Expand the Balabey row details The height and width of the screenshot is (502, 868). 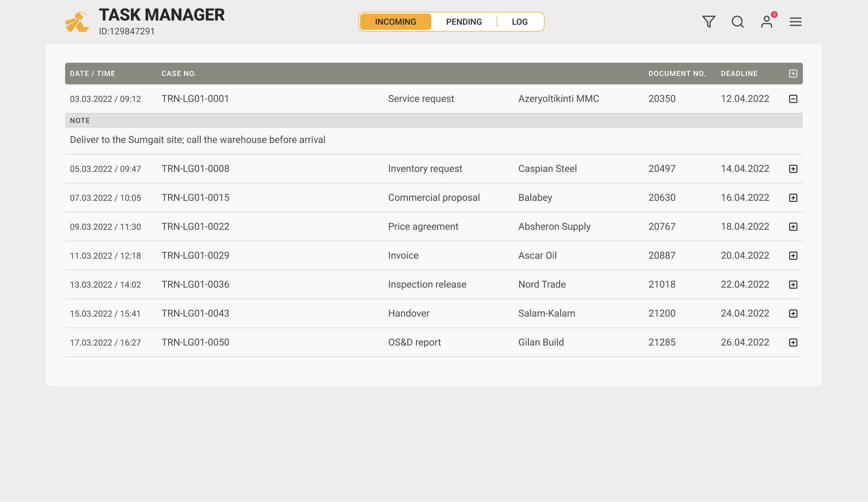(793, 198)
